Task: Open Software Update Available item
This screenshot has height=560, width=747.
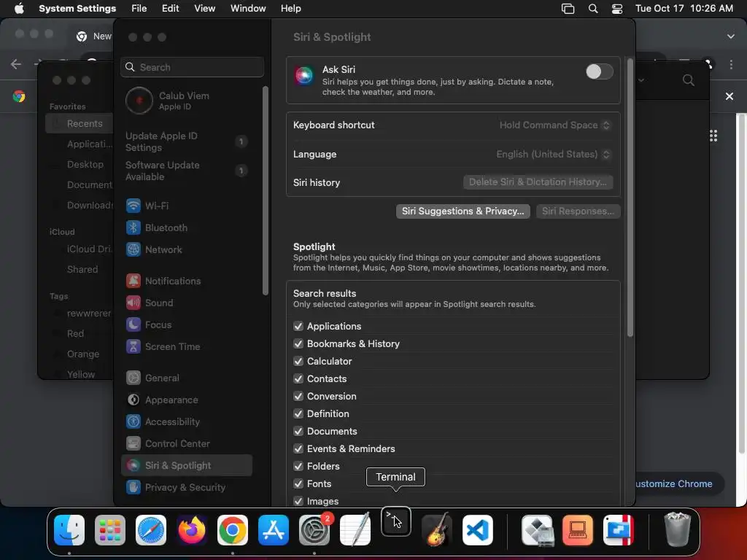Action: tap(187, 171)
